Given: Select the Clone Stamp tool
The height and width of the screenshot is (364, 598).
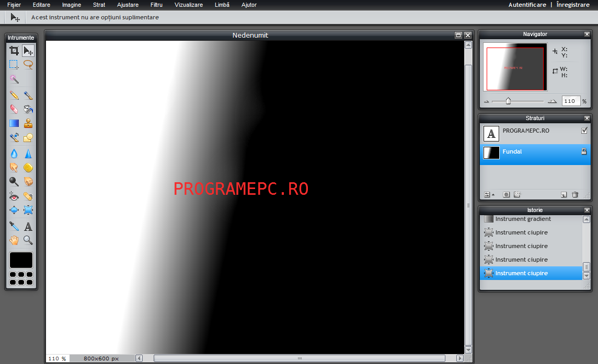Looking at the screenshot, I should (28, 123).
